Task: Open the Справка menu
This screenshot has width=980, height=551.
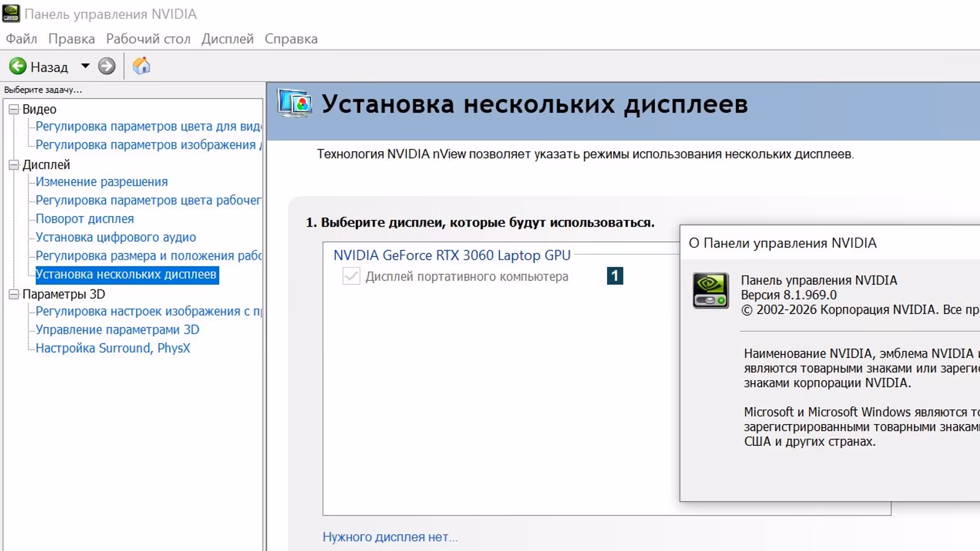Action: (x=291, y=39)
